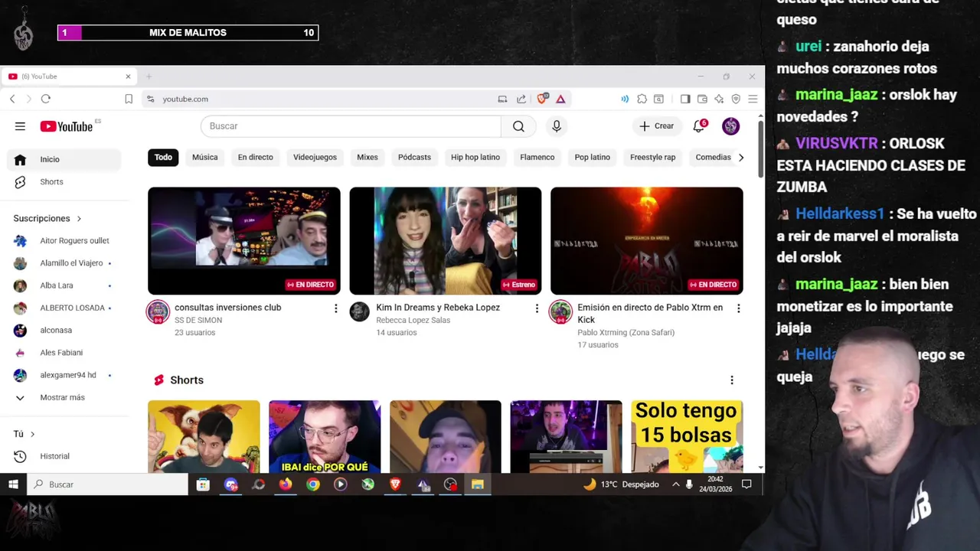Viewport: 980px width, 551px height.
Task: Open File Explorer from the taskbar
Action: click(x=478, y=484)
